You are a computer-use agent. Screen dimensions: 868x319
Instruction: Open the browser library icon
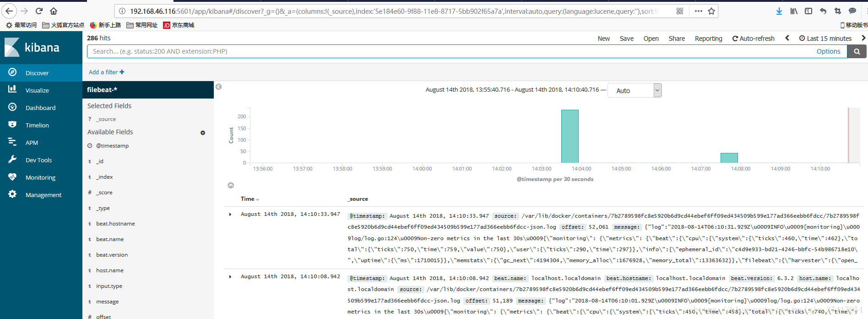[794, 11]
